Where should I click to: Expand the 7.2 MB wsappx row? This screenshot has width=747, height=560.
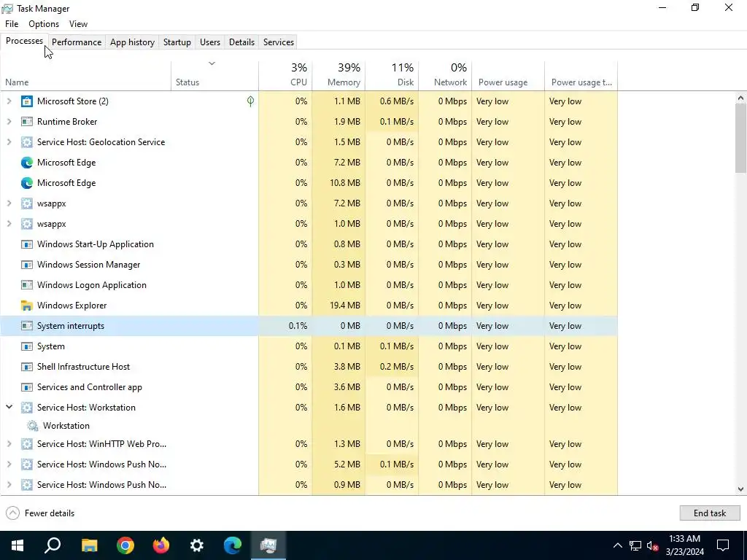coord(9,203)
